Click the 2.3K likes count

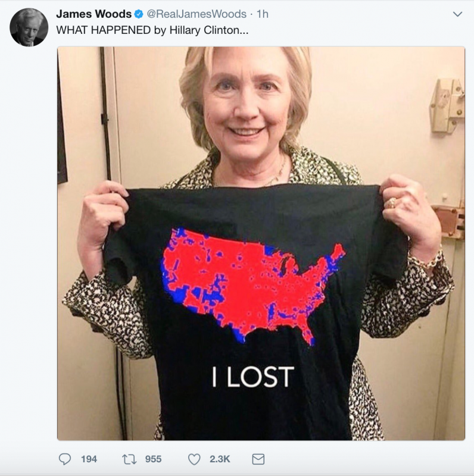click(x=220, y=459)
